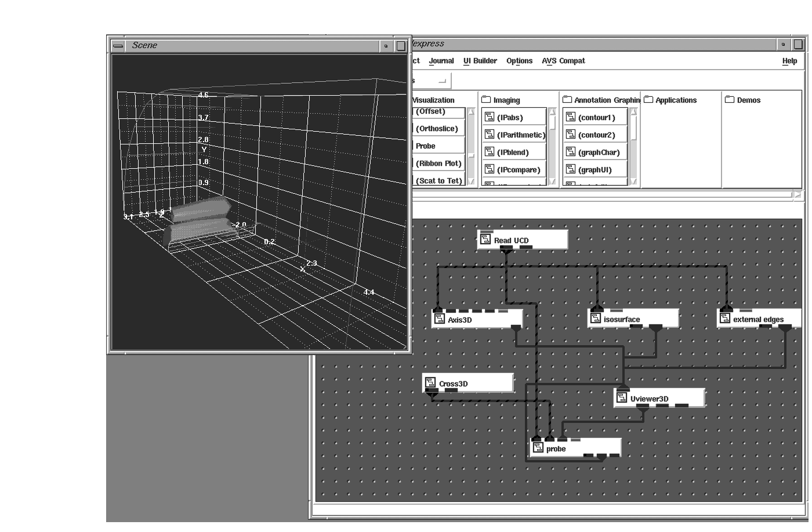Click the probe module icon in network
Screen dimensions: 812x532
point(538,448)
